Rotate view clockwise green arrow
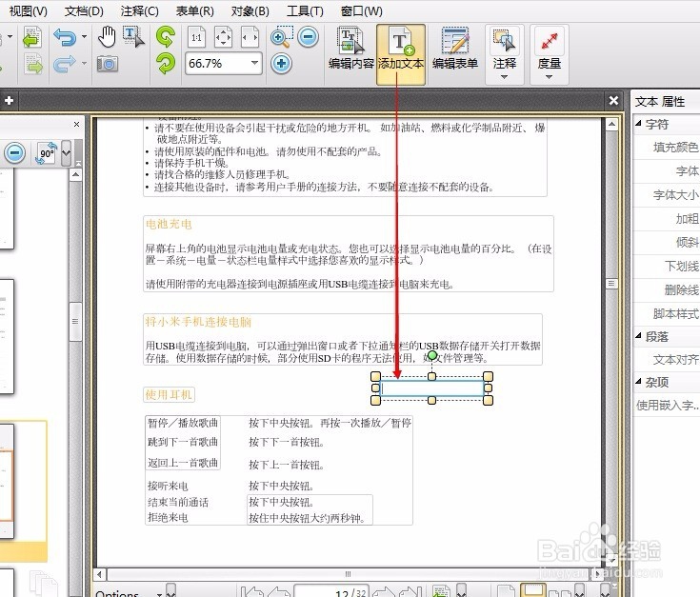This screenshot has width=700, height=597. tap(166, 64)
